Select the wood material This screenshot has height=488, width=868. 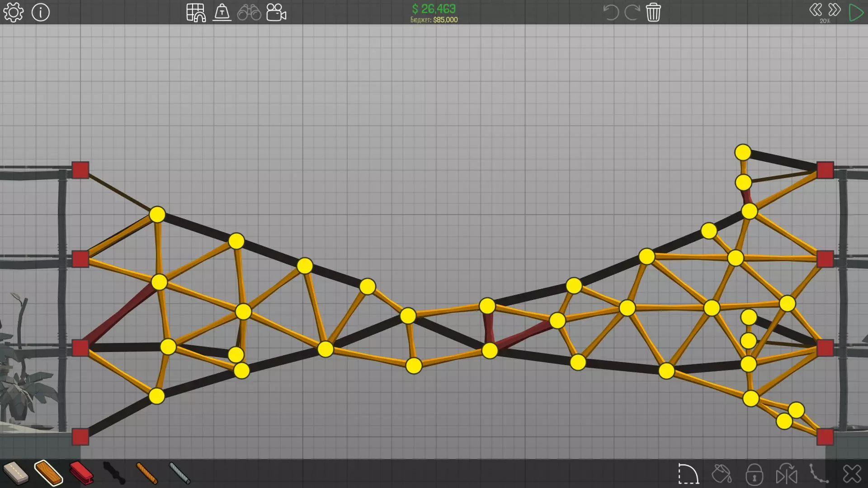coord(48,473)
